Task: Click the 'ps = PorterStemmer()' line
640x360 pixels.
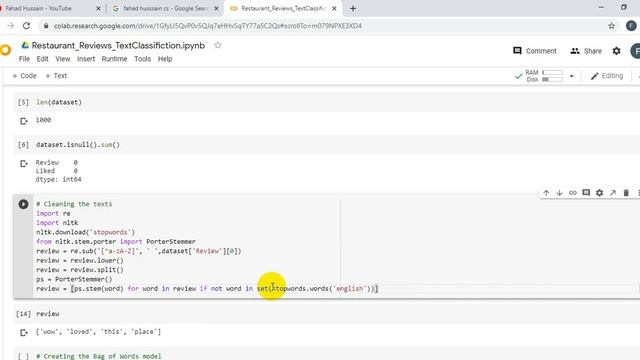Action: pyautogui.click(x=74, y=279)
